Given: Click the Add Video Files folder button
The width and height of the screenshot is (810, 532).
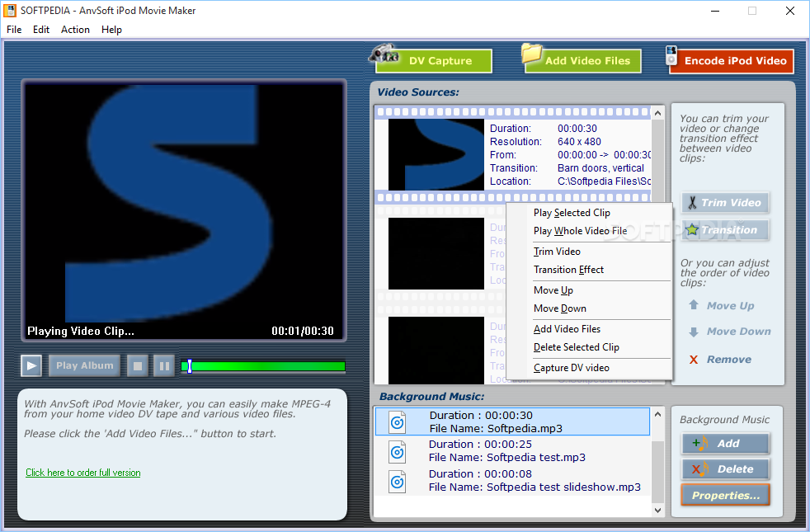Looking at the screenshot, I should point(582,60).
